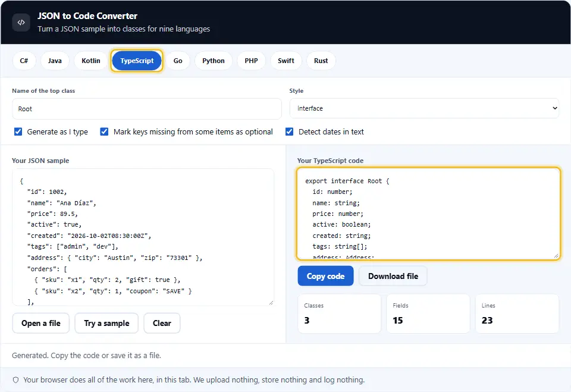The height and width of the screenshot is (392, 571).
Task: Edit the top class name field
Action: coord(147,109)
